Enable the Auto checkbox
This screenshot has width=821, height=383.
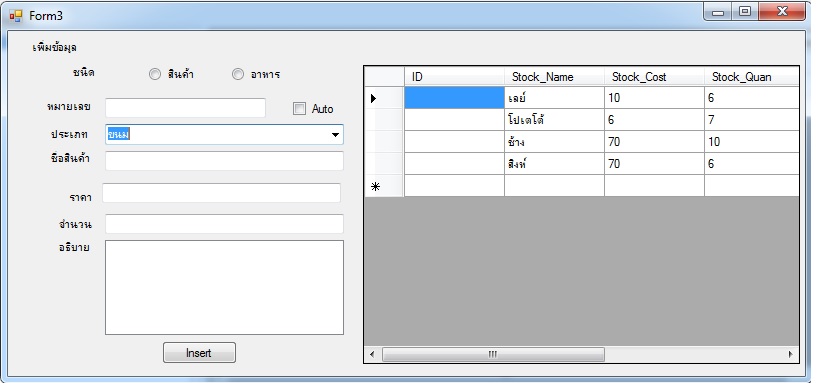coord(299,109)
